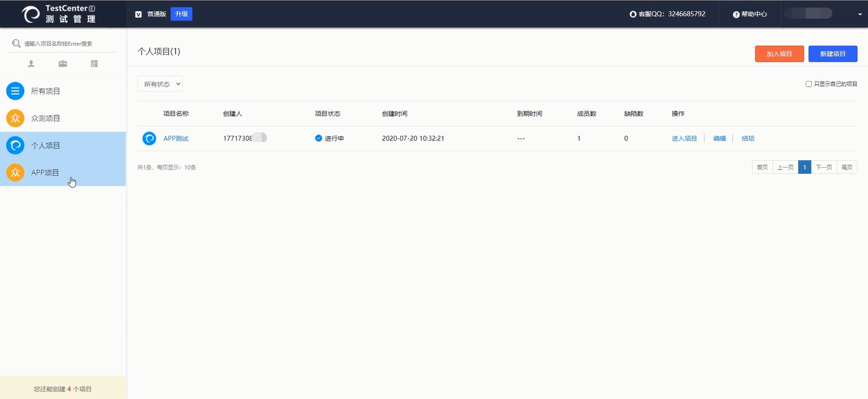
Task: Open 帮助中心 help center
Action: click(x=750, y=14)
